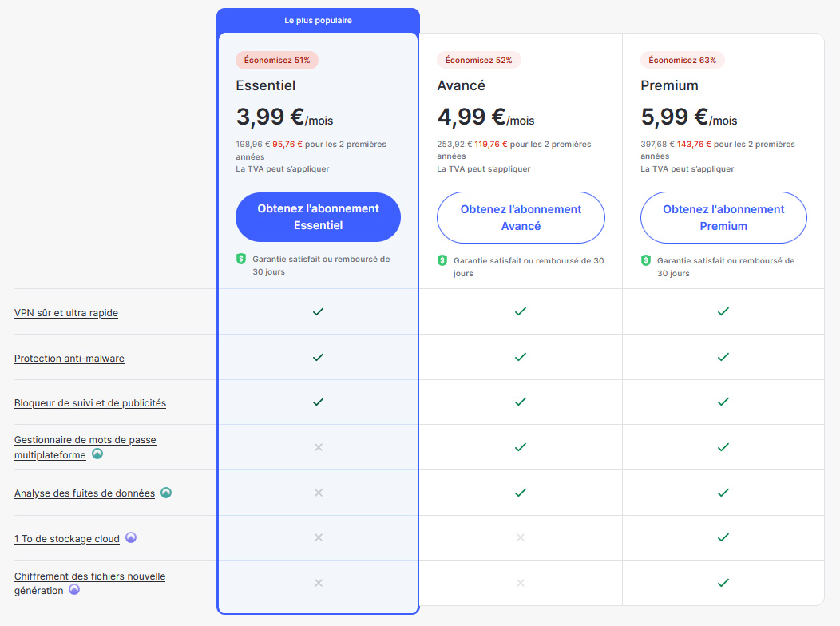840x626 pixels.
Task: Click the icon next to Analyse des fuites
Action: point(166,493)
